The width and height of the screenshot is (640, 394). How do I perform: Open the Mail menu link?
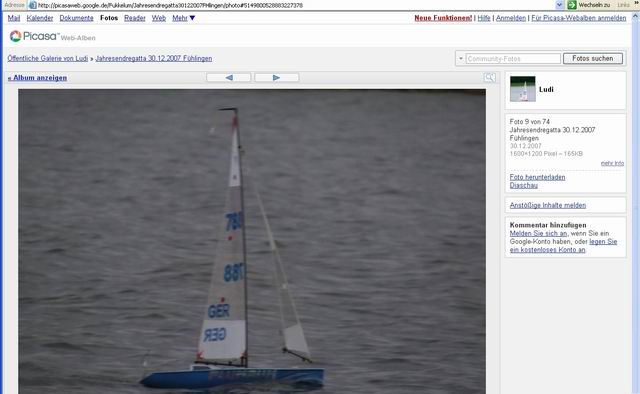[x=13, y=18]
